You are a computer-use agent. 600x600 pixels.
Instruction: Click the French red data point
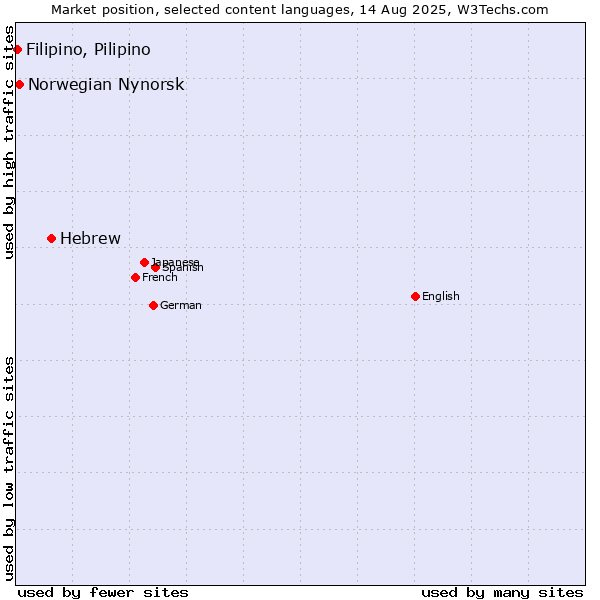pyautogui.click(x=135, y=277)
